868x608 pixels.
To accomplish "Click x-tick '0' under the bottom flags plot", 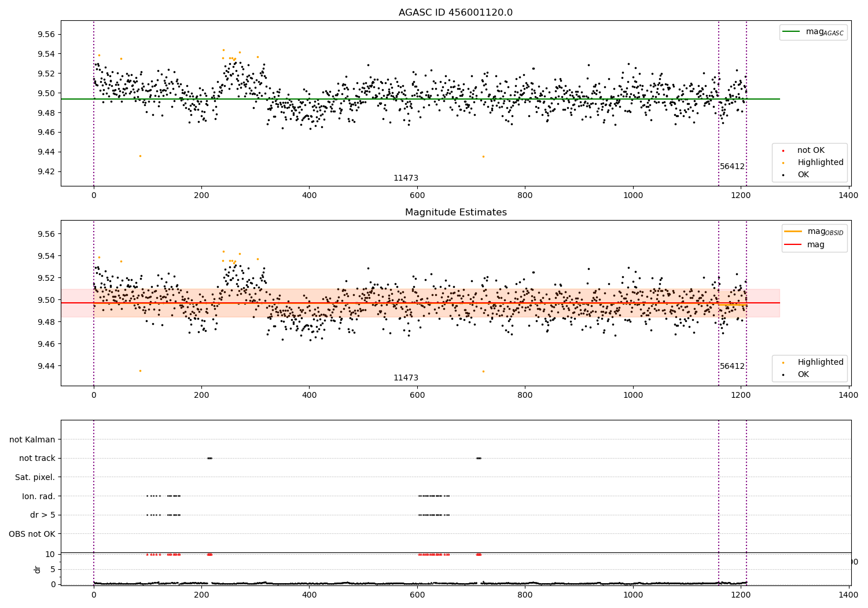I will 94,595.
